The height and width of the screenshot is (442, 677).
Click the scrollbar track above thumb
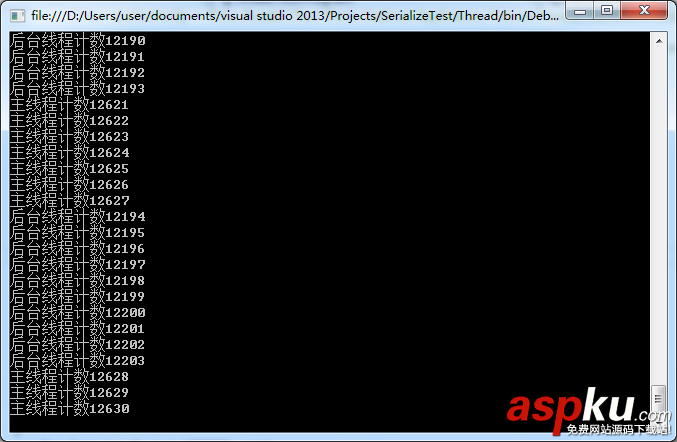click(659, 217)
